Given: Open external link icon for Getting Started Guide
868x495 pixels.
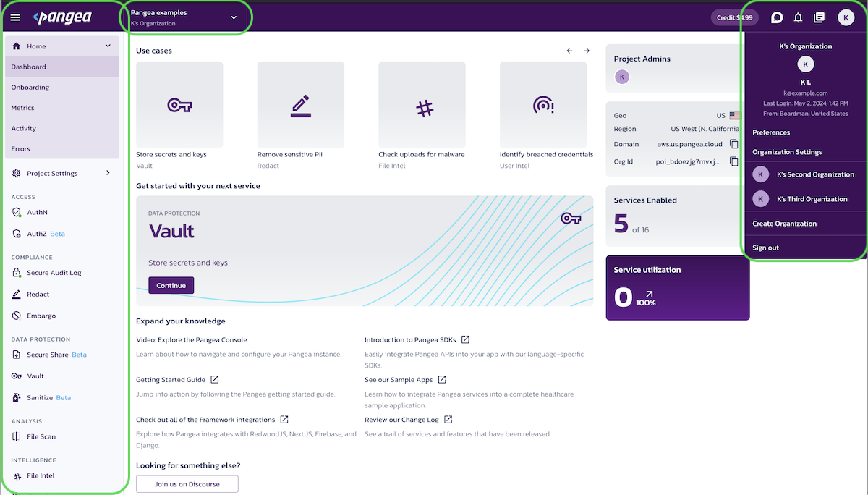Looking at the screenshot, I should (214, 379).
